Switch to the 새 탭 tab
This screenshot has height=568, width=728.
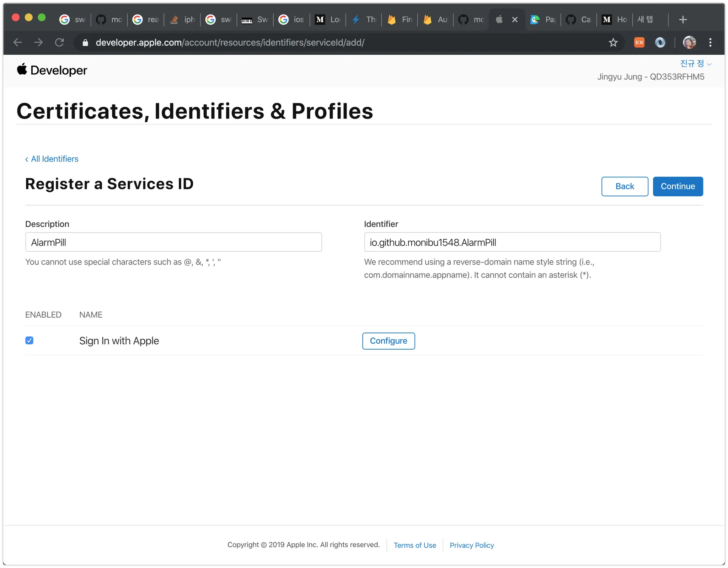645,20
